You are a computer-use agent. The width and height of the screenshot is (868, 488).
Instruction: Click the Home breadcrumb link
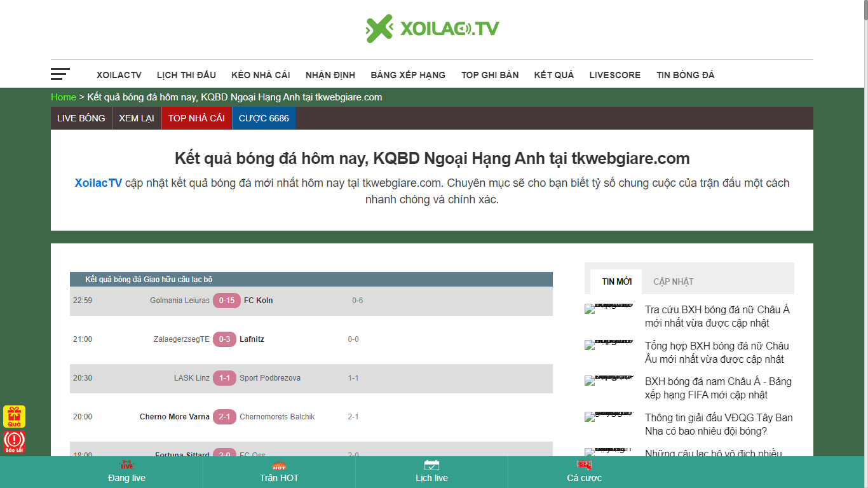(x=64, y=97)
